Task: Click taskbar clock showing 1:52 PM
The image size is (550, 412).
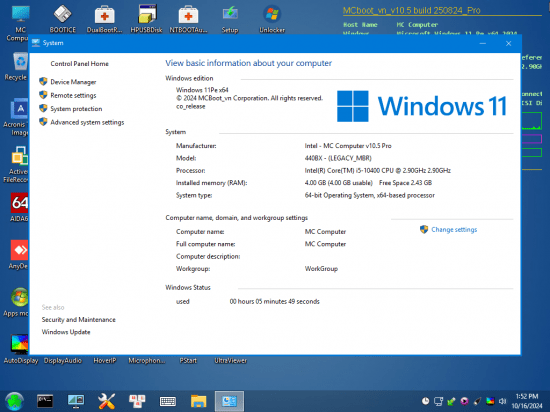Action: pos(526,401)
